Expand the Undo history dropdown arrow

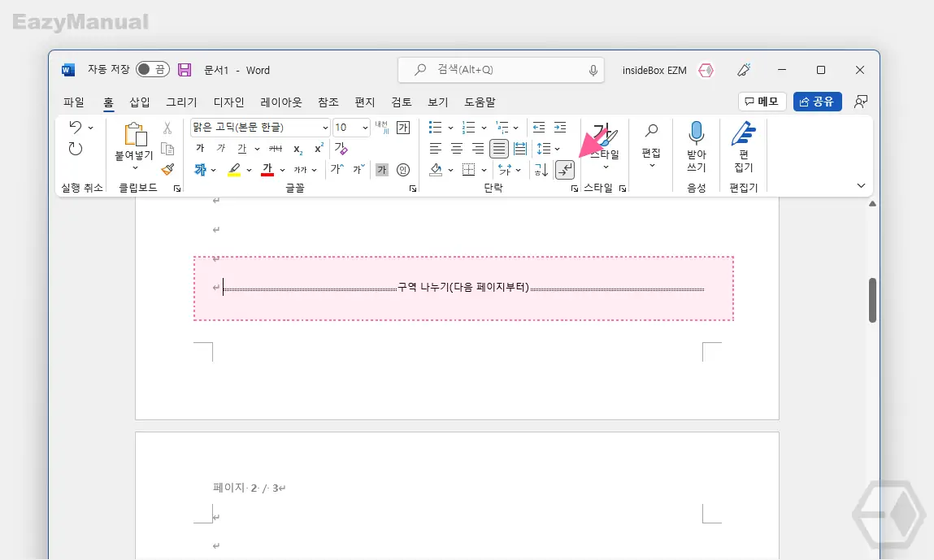coord(90,128)
